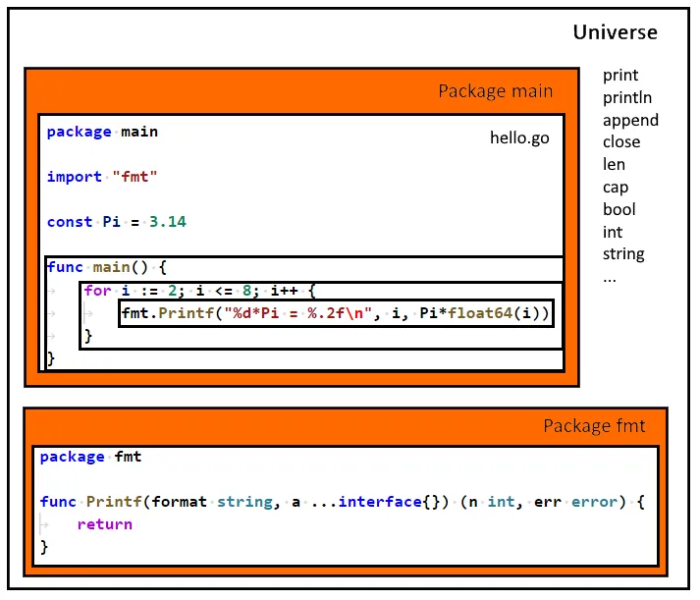The height and width of the screenshot is (600, 700).
Task: Click the ellipsis ending the Universe list
Action: [x=610, y=276]
